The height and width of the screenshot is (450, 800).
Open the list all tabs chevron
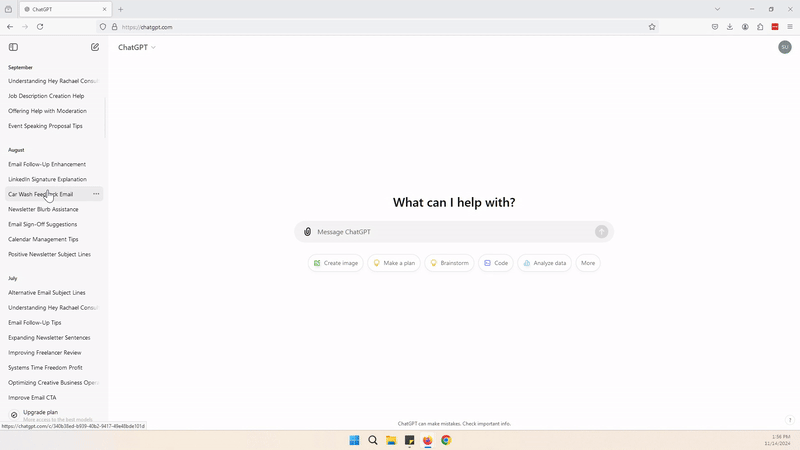tap(717, 9)
